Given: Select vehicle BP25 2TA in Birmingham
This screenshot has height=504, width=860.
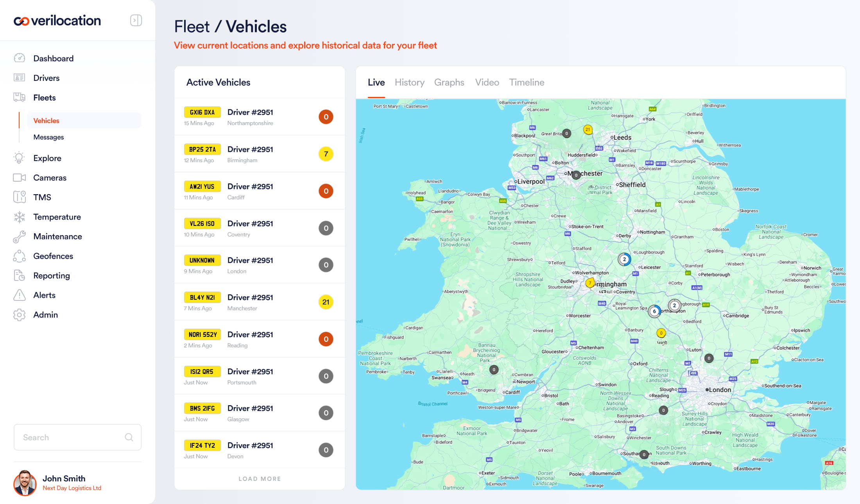Looking at the screenshot, I should (202, 150).
